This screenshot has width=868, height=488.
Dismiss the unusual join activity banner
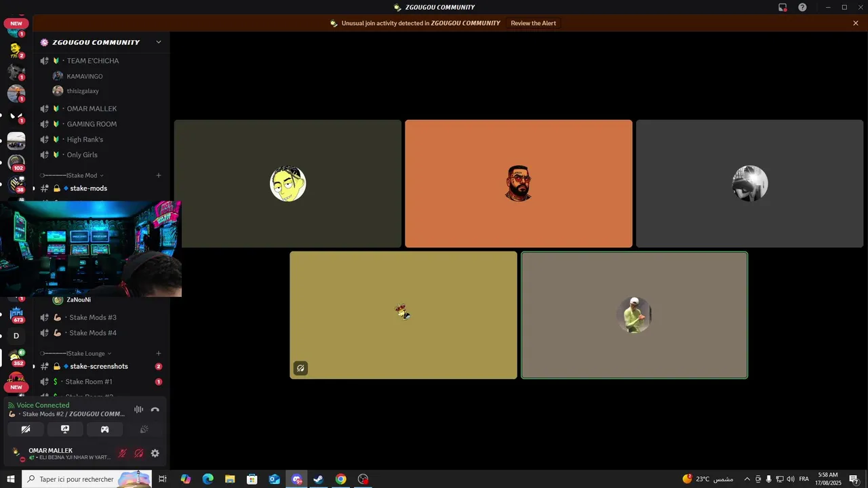(856, 23)
